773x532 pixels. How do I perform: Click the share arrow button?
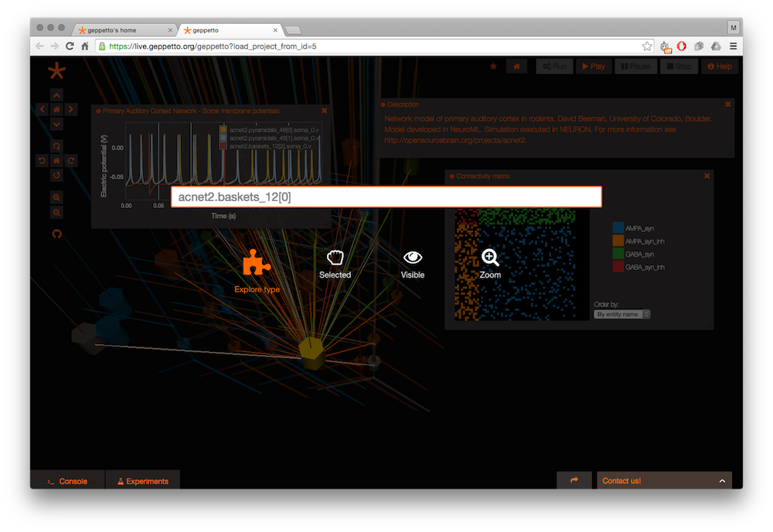[574, 480]
